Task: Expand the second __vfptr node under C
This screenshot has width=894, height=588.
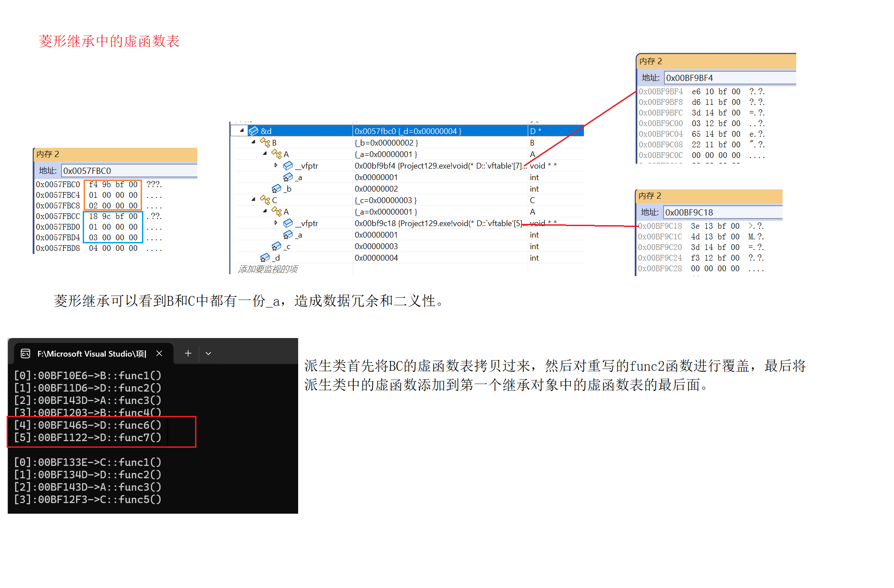Action: (276, 223)
